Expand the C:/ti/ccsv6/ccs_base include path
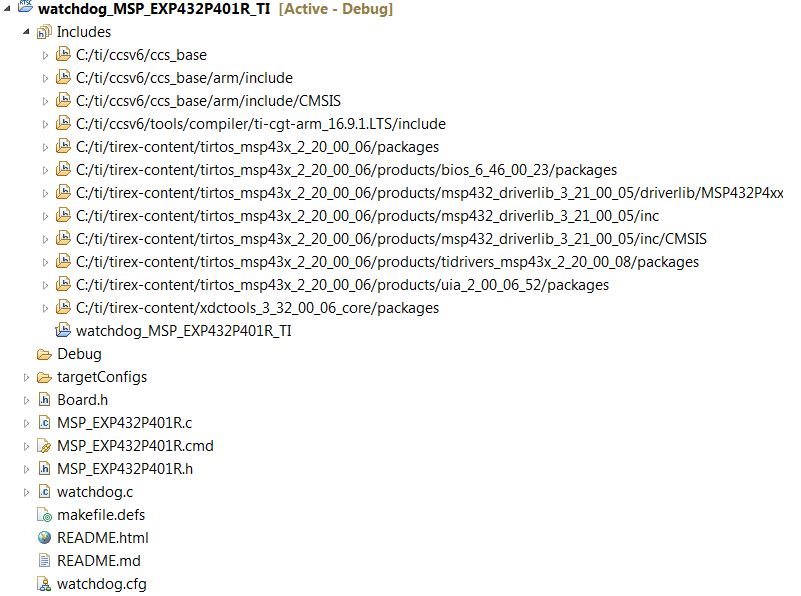Viewport: 801px width, 596px height. (x=45, y=55)
